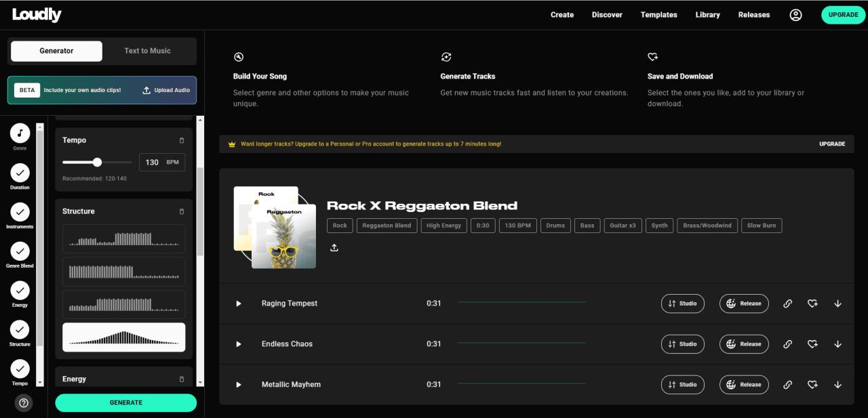Play the Endless Chaos track

(239, 344)
